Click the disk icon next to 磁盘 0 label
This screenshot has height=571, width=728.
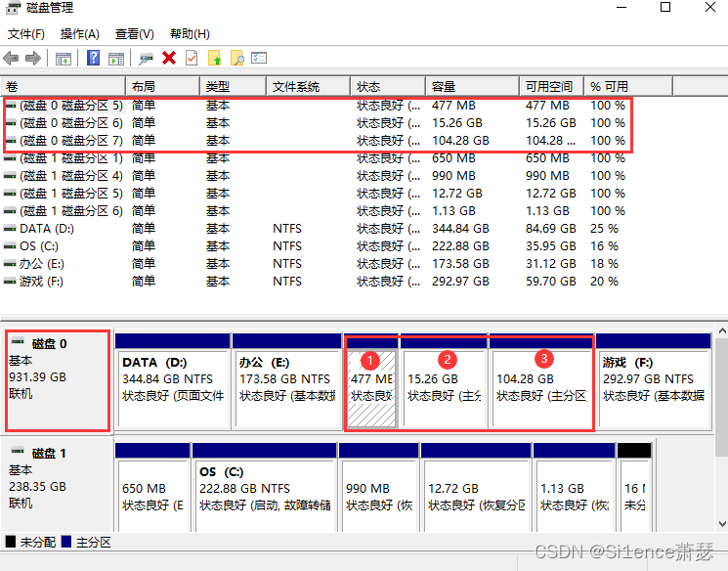[19, 341]
